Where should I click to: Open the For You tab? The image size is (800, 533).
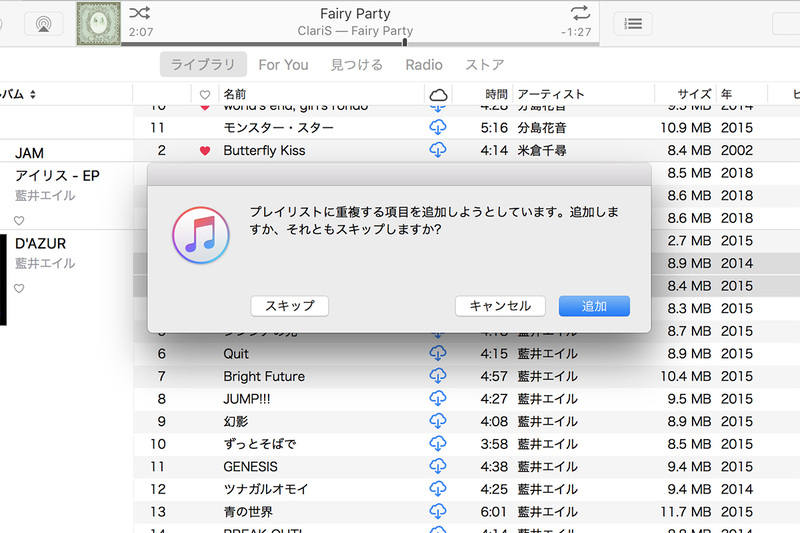click(283, 65)
